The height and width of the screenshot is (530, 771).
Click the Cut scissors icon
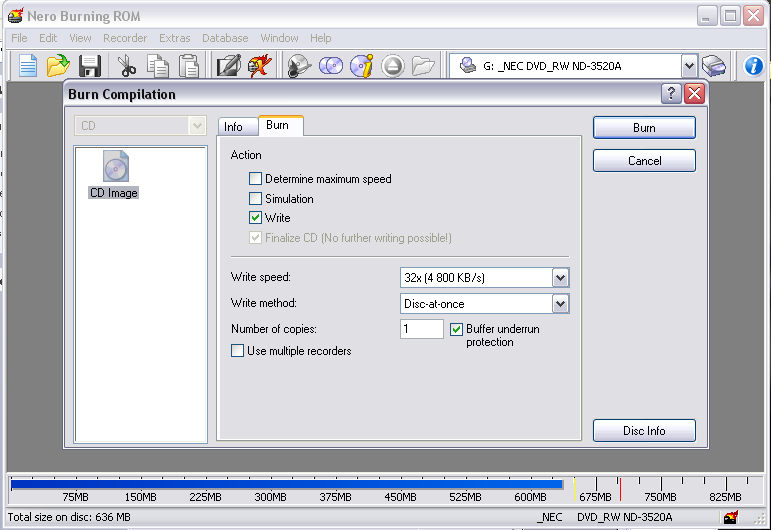click(126, 66)
